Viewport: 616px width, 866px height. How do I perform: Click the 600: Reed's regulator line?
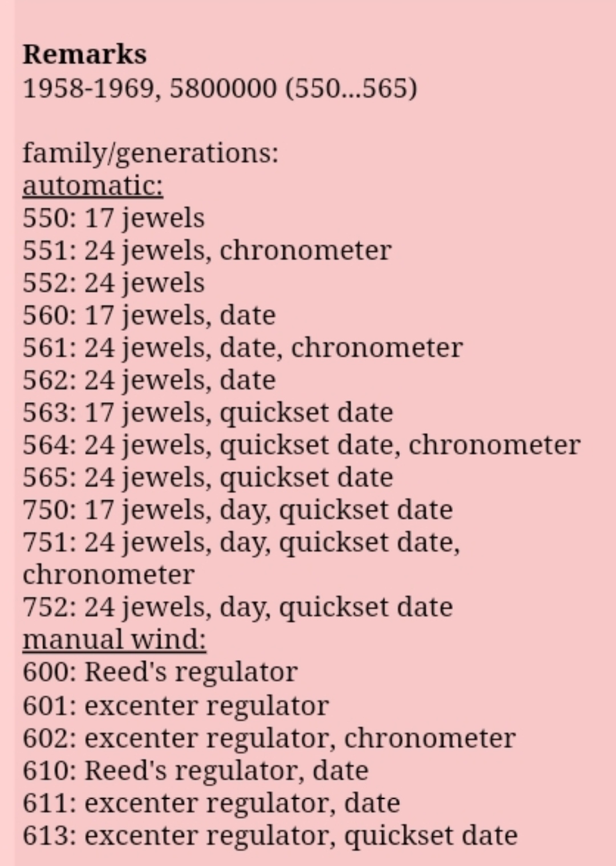point(160,672)
